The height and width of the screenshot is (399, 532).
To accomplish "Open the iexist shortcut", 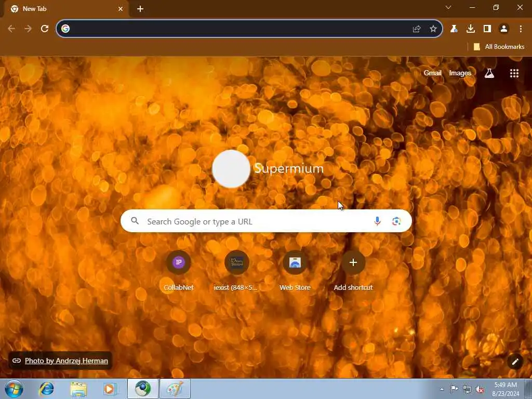I will click(x=236, y=270).
